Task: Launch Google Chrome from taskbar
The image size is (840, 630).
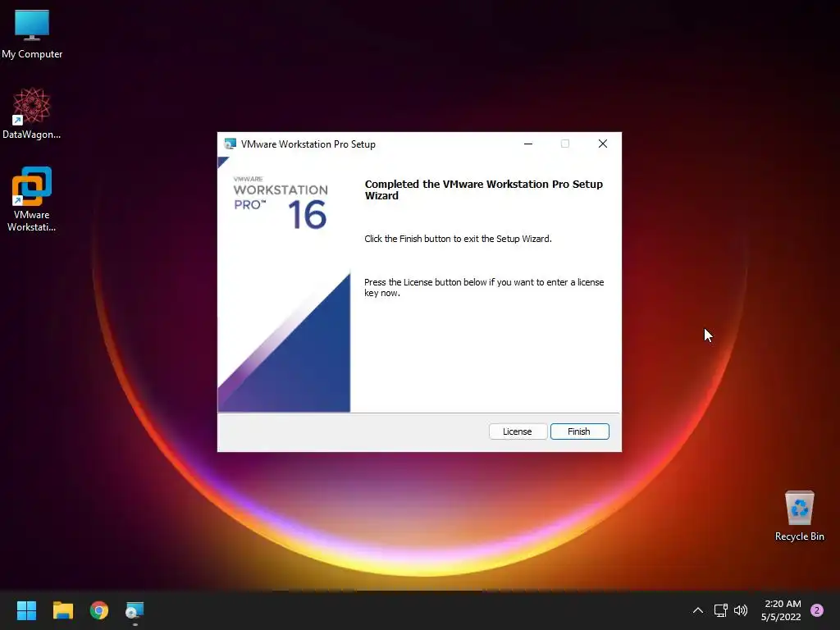Action: pos(99,610)
